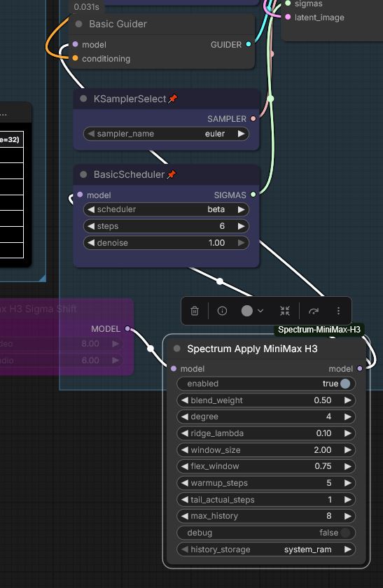Select next history_storage with right arrow
The height and width of the screenshot is (588, 383).
pos(348,549)
